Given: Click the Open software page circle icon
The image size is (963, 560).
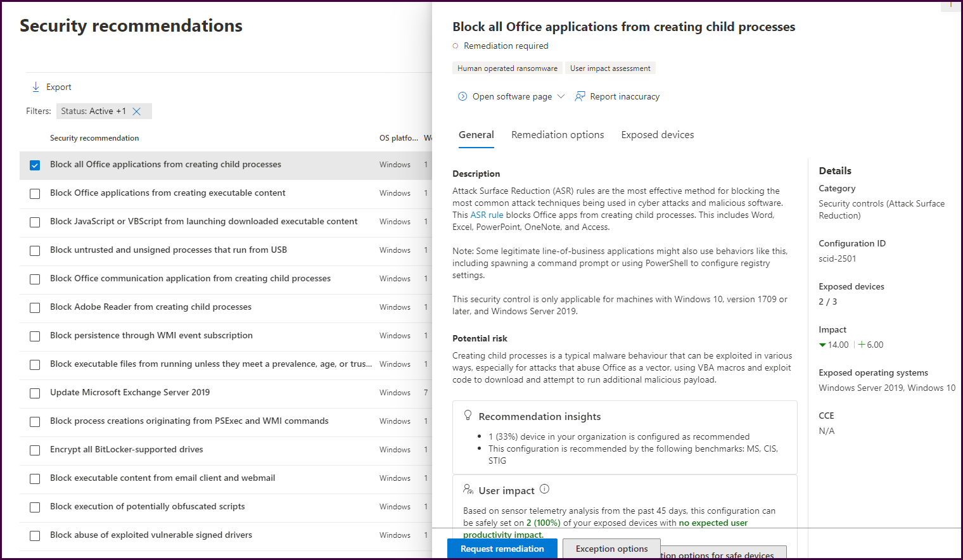Looking at the screenshot, I should 462,96.
